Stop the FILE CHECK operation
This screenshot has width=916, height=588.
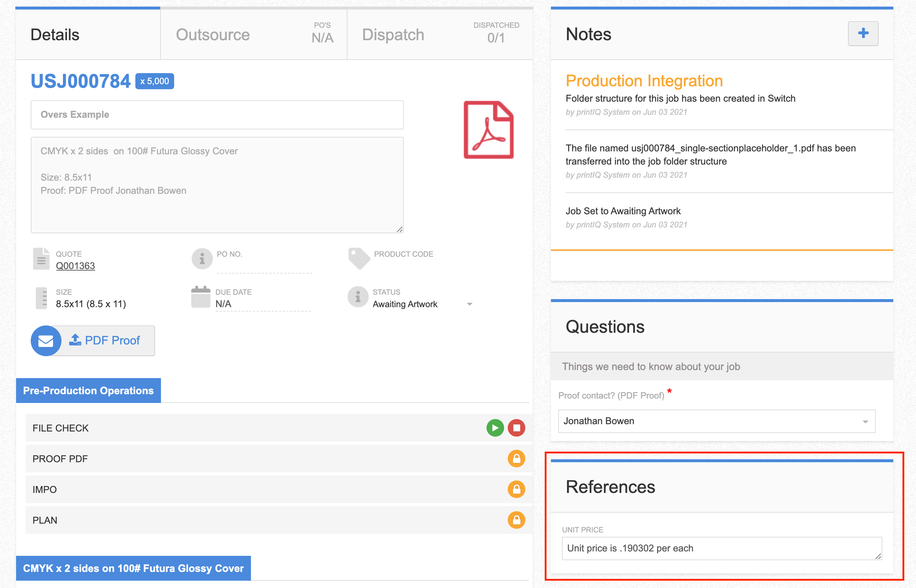(516, 427)
